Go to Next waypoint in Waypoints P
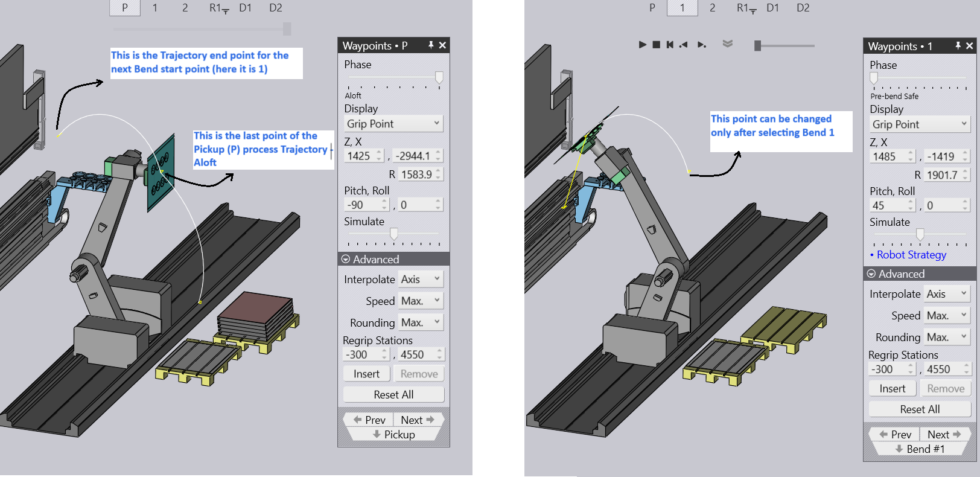 tap(418, 420)
